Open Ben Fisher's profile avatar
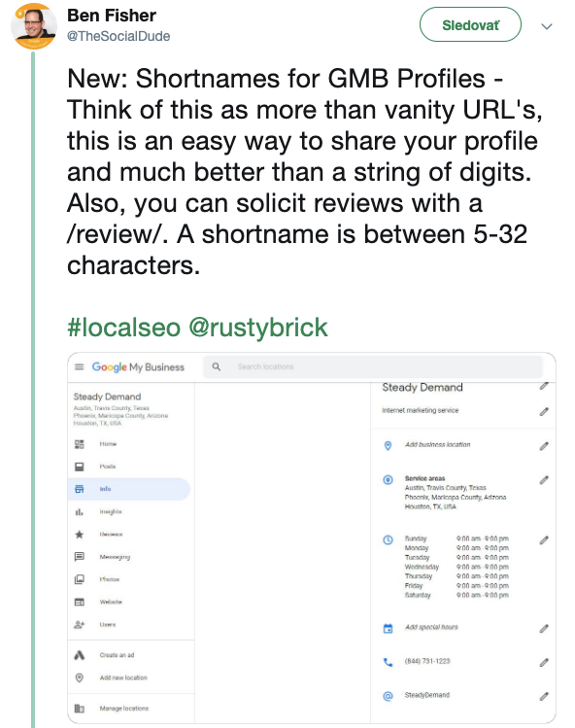Image resolution: width=575 pixels, height=728 pixels. [33, 26]
